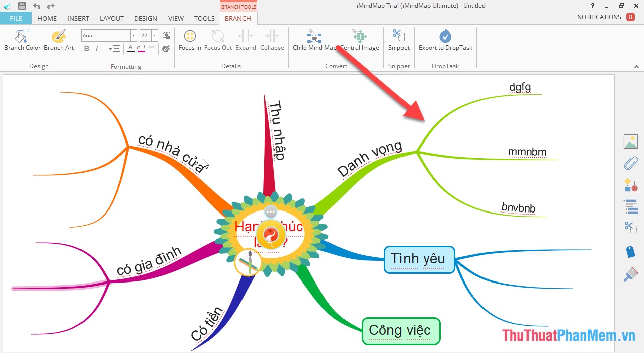Toggle underline on selected text
Image resolution: width=644 pixels, height=353 pixels.
[131, 48]
